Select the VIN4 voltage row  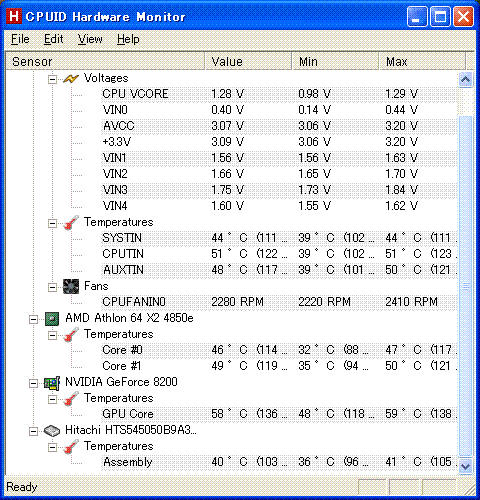(279, 206)
